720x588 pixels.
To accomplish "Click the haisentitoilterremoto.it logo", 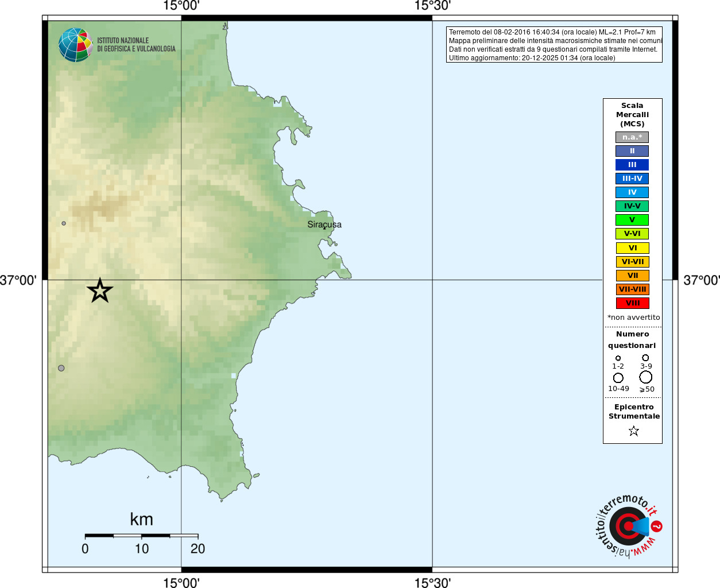I will pyautogui.click(x=629, y=526).
